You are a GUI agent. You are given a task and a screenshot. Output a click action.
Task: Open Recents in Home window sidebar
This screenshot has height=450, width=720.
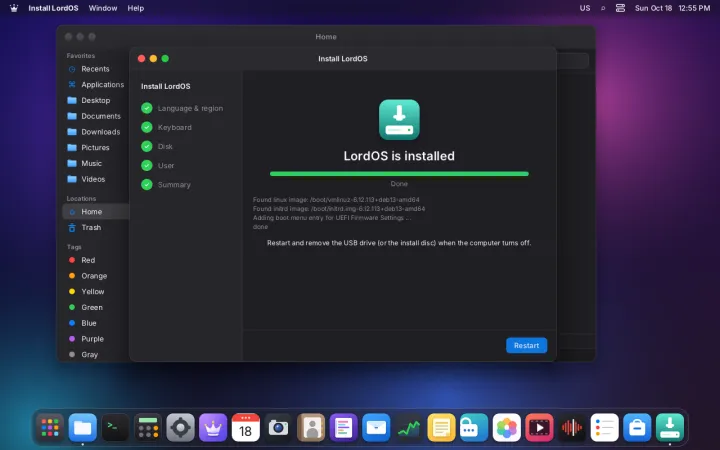tap(95, 69)
